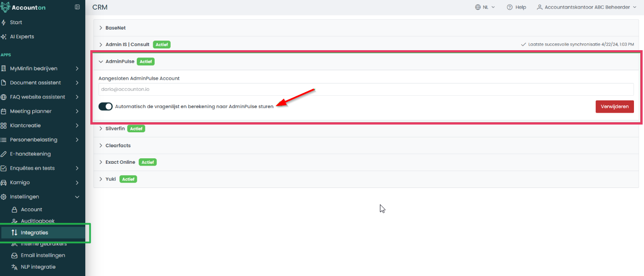
Task: Click the red Verwijderen button
Action: (x=614, y=107)
